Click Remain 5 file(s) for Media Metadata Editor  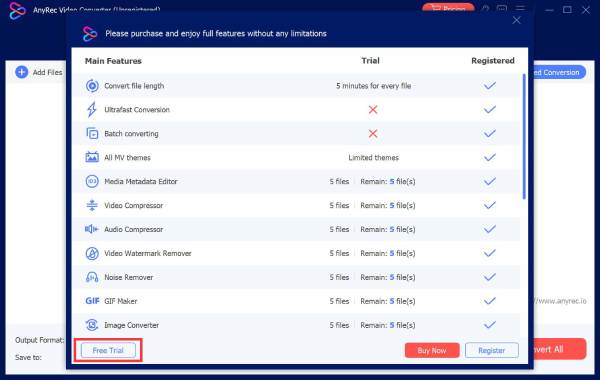click(388, 181)
